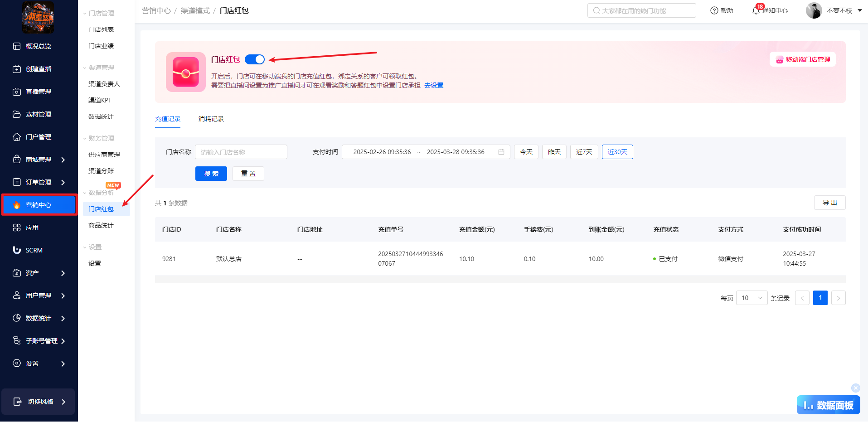Click the calendar icon in date range
This screenshot has width=868, height=422.
(x=501, y=152)
